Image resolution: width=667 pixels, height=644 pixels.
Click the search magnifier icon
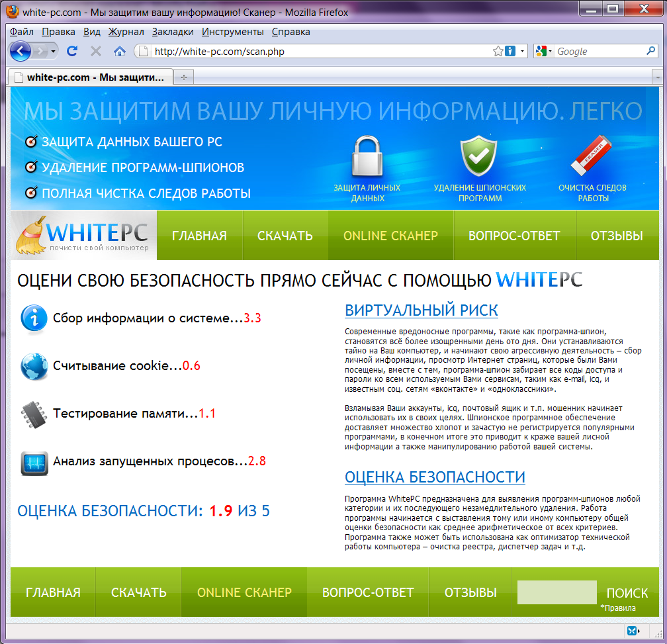pyautogui.click(x=650, y=51)
